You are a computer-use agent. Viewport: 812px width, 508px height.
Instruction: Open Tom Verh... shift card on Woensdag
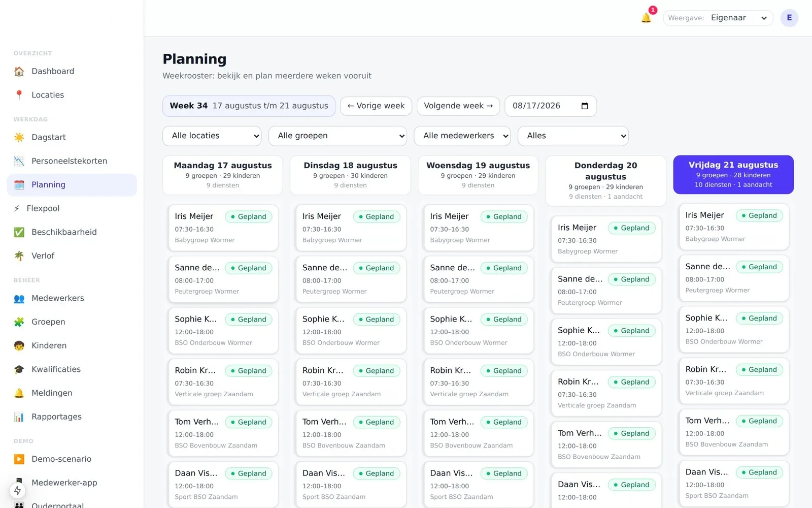click(x=478, y=433)
